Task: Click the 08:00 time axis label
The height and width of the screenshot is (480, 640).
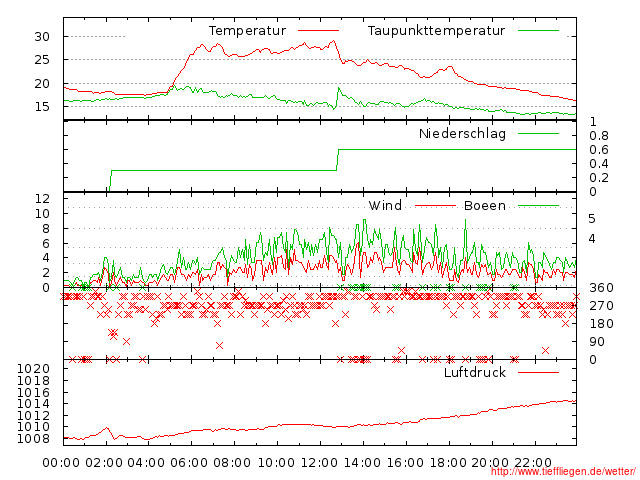Action: tap(232, 463)
